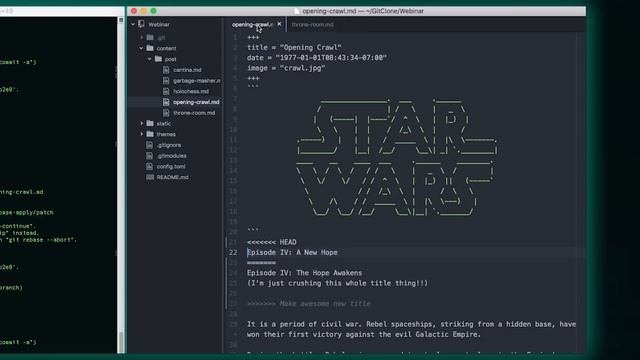Click the .git folder icon
Screen dimensions: 640x360
(150, 38)
